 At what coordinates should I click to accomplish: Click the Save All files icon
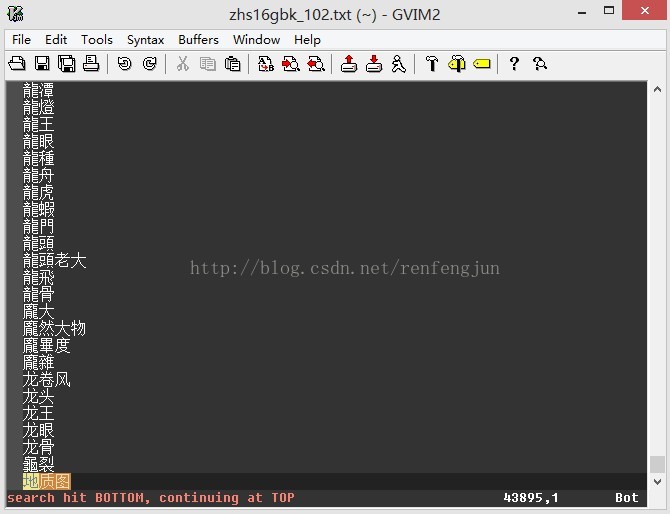coord(66,64)
